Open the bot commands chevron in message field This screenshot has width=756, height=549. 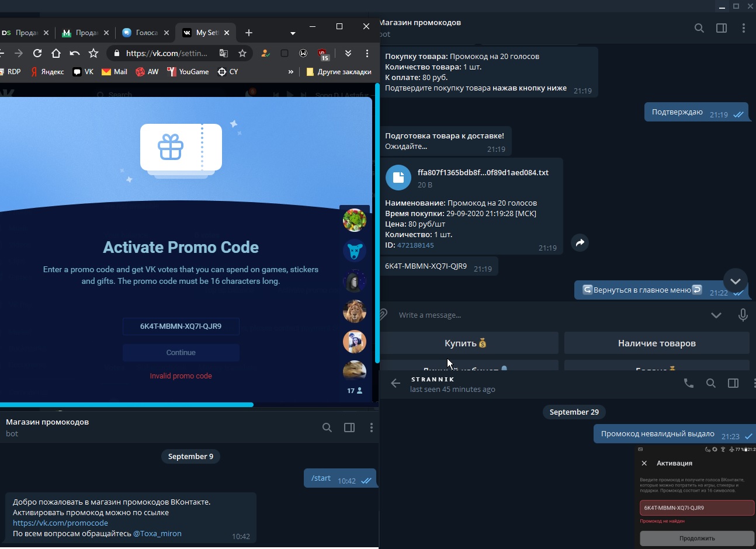click(x=716, y=315)
